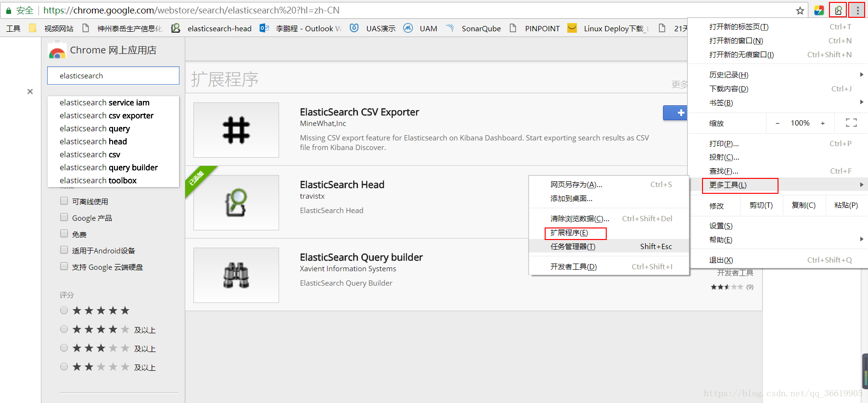Toggle the 可离线使用 checkbox
The image size is (868, 403).
click(x=64, y=201)
